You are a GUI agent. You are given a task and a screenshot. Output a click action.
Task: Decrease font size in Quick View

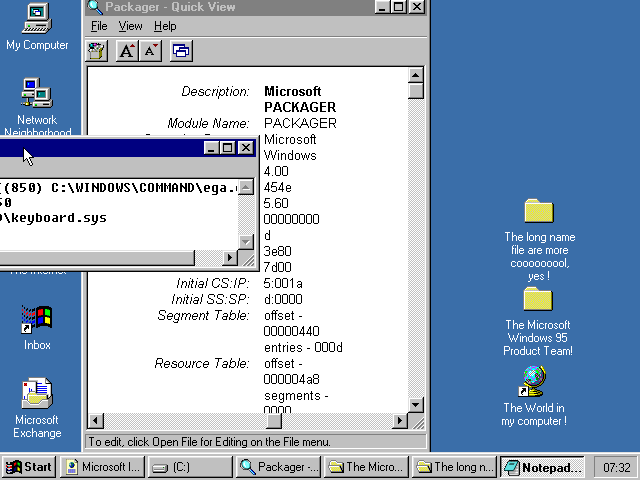[150, 51]
